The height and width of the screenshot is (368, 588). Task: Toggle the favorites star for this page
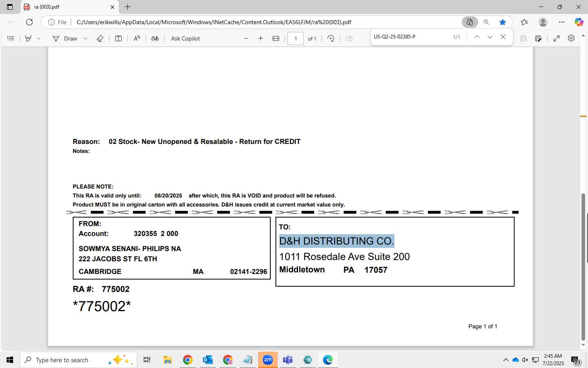tap(503, 22)
